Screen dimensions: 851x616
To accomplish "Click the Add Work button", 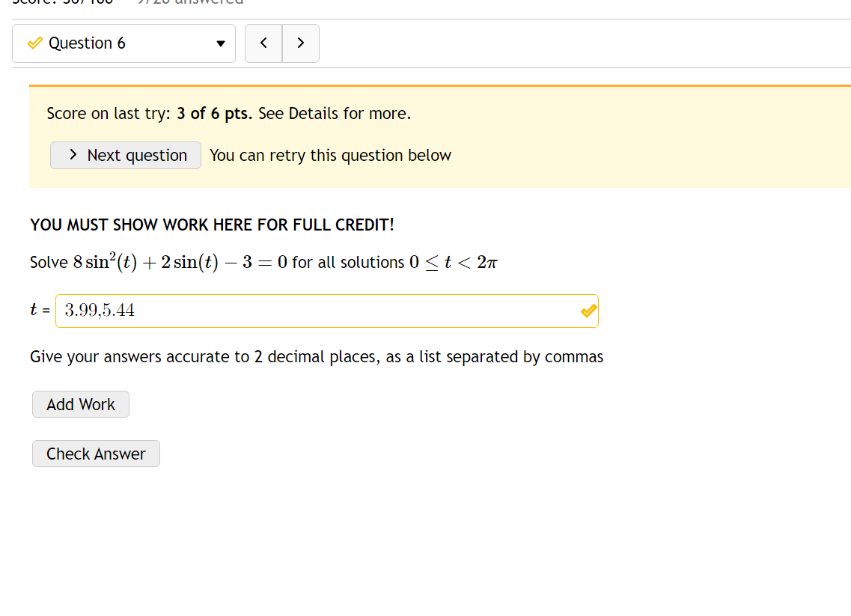I will (x=80, y=403).
